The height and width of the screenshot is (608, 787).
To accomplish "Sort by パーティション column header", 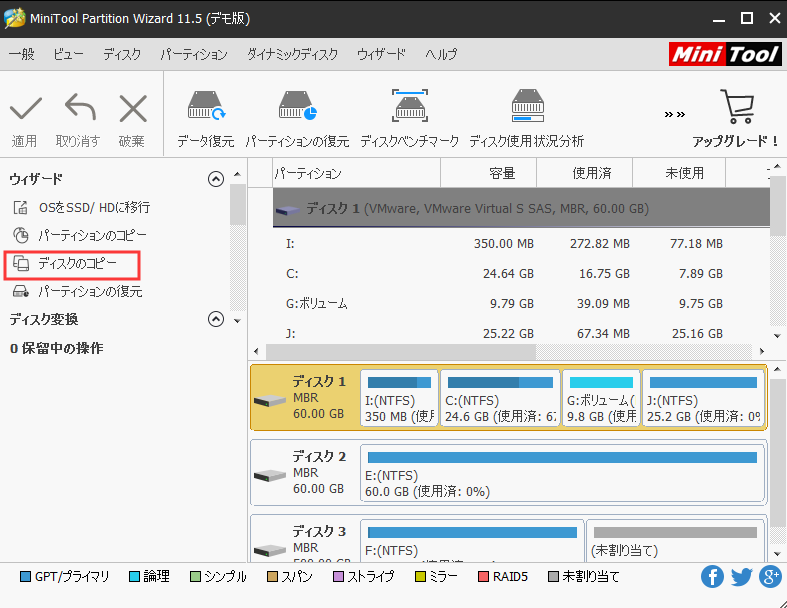I will (x=356, y=173).
